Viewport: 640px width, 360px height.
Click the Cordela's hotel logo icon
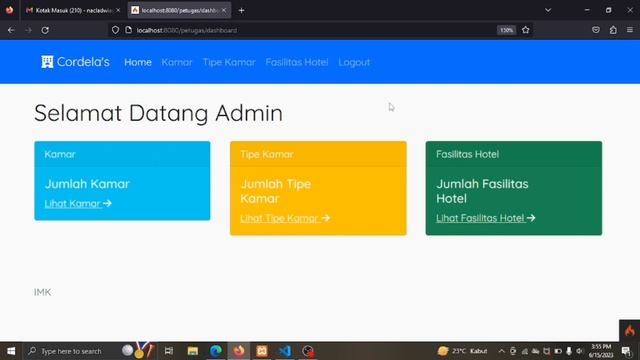(x=47, y=62)
